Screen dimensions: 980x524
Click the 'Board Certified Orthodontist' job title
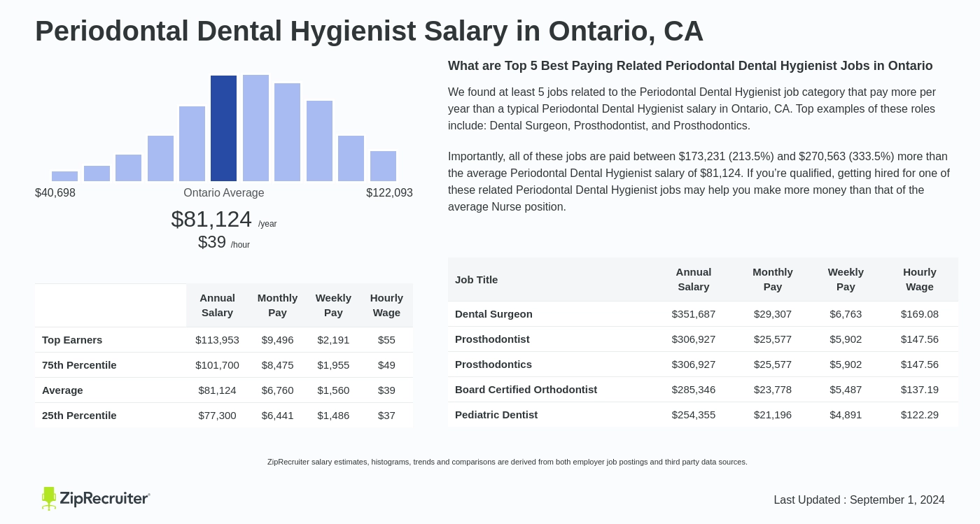tap(526, 390)
